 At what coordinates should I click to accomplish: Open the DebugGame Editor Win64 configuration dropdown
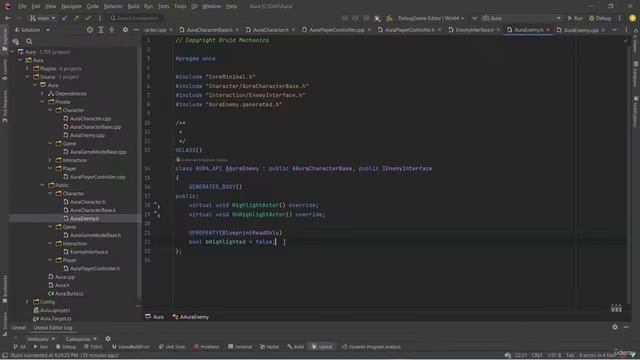click(431, 18)
